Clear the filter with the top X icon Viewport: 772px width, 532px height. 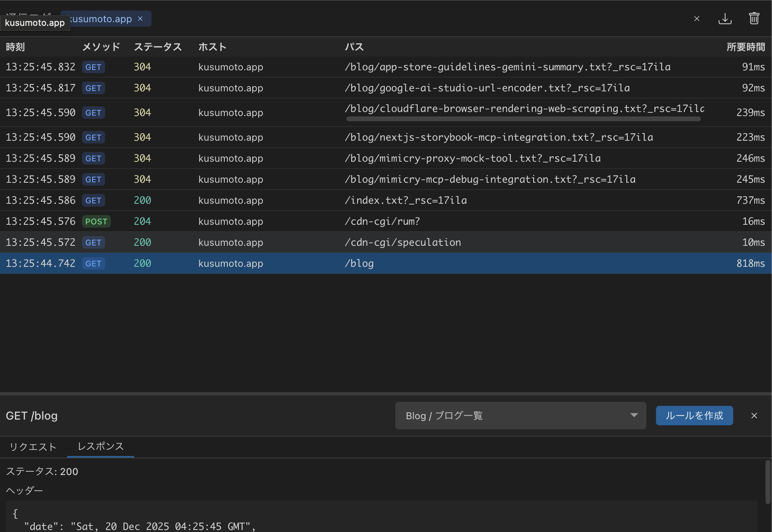tap(697, 19)
